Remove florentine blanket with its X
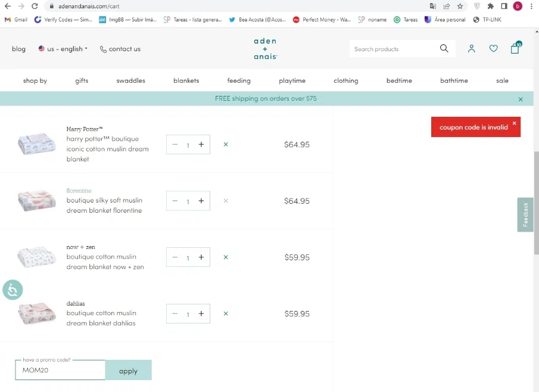 pyautogui.click(x=226, y=201)
